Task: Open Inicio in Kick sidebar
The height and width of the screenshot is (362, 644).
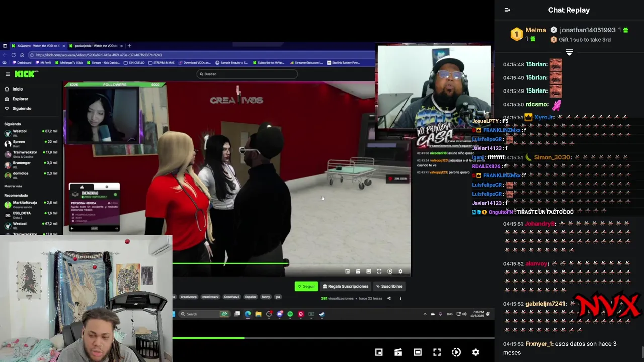Action: tap(14, 89)
